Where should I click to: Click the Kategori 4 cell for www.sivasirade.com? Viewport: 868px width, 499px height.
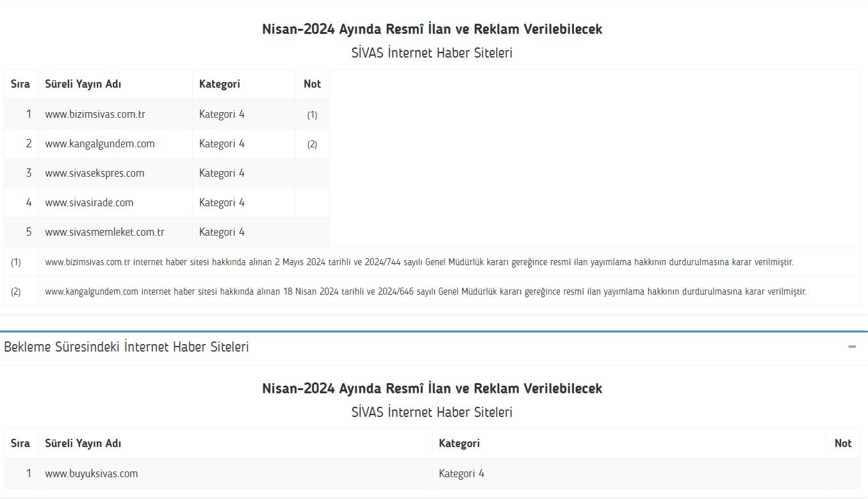(222, 202)
